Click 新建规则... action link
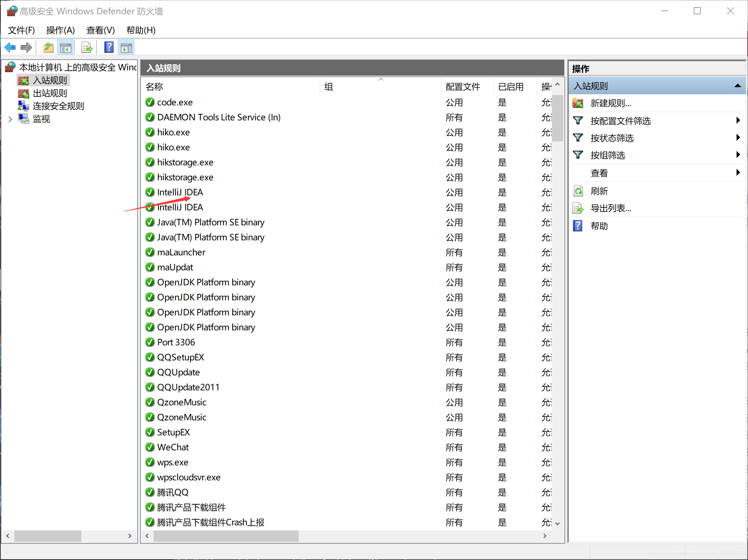748x560 pixels. pos(611,104)
